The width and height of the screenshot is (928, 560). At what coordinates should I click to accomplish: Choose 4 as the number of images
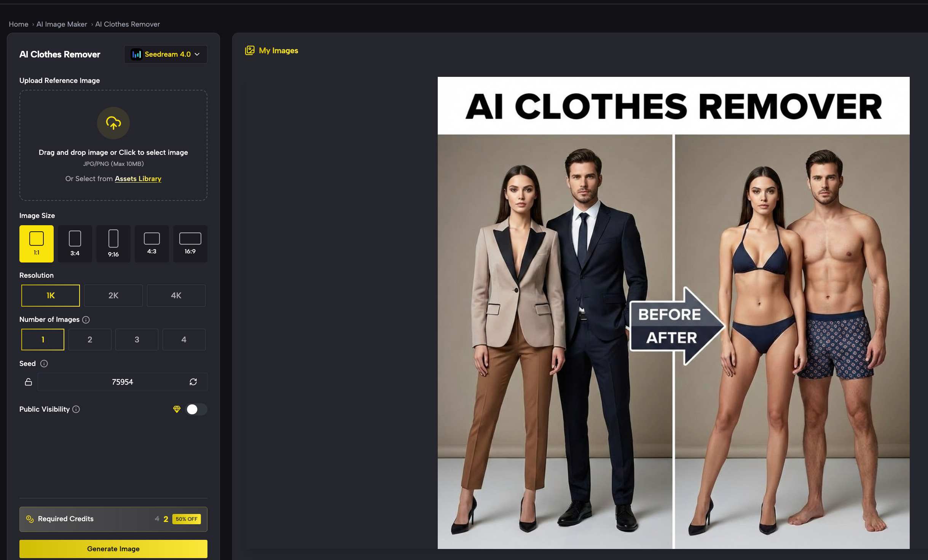click(x=184, y=339)
